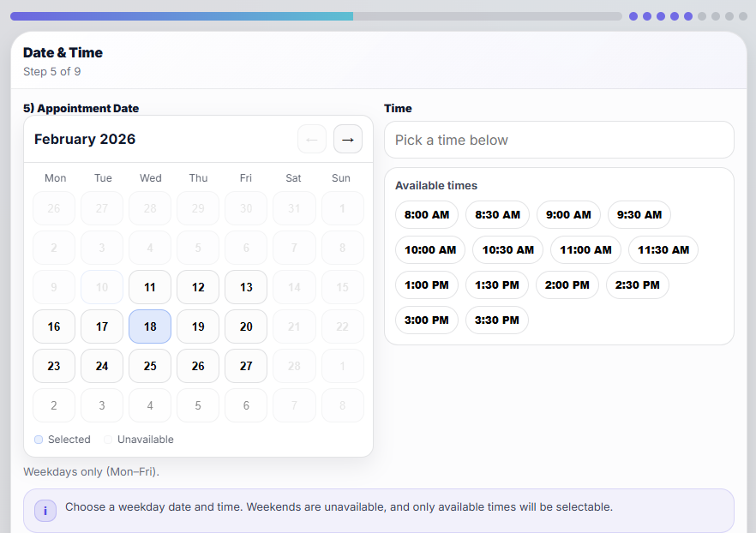Click the 'Weekdays only (Mon–Fri).' hint text
Screen dimensions: 756x533
click(91, 472)
